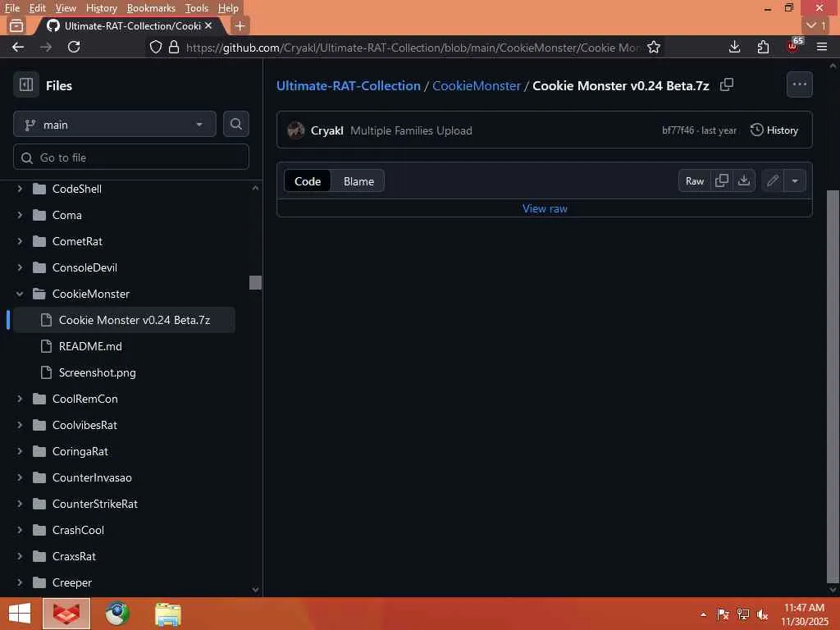Click the Cryakl author name

pos(326,130)
